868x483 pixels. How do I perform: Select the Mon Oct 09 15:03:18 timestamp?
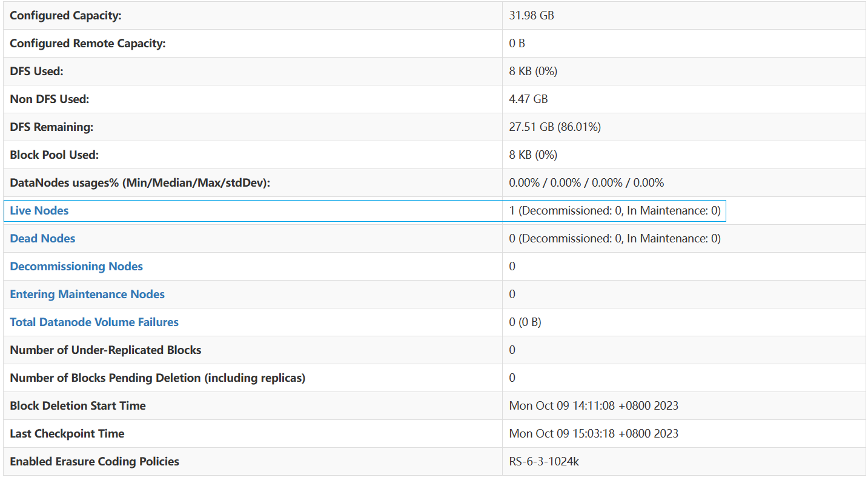click(594, 434)
